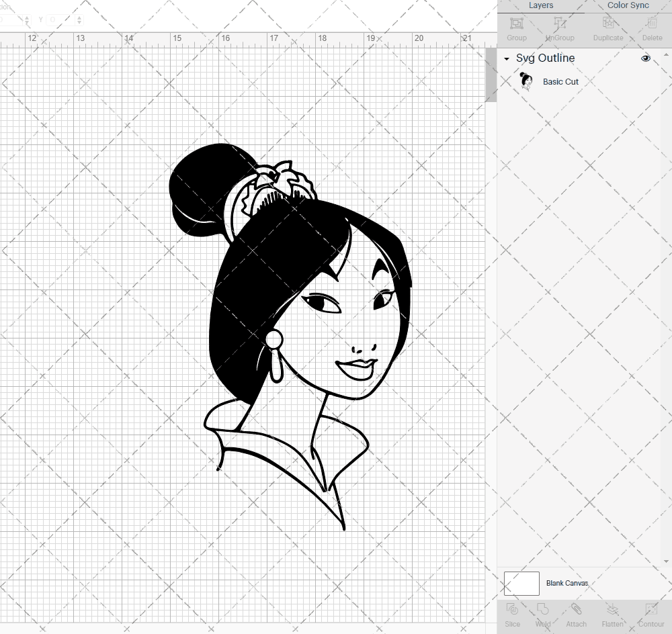Click the canvas vertical scrollbar
Viewport: 672px width, 634px height.
[x=491, y=75]
